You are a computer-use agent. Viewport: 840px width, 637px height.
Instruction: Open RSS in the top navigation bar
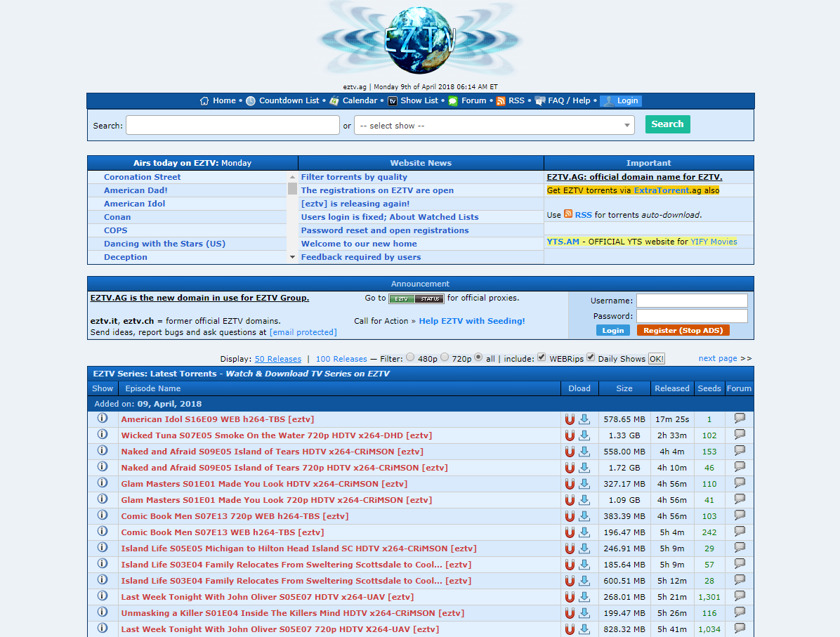[516, 100]
